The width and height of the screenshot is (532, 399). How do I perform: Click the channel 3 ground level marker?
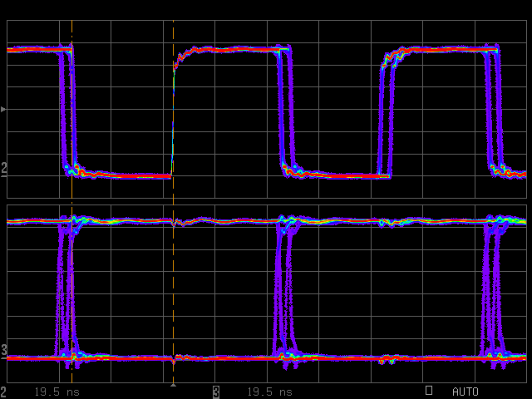pos(3,352)
